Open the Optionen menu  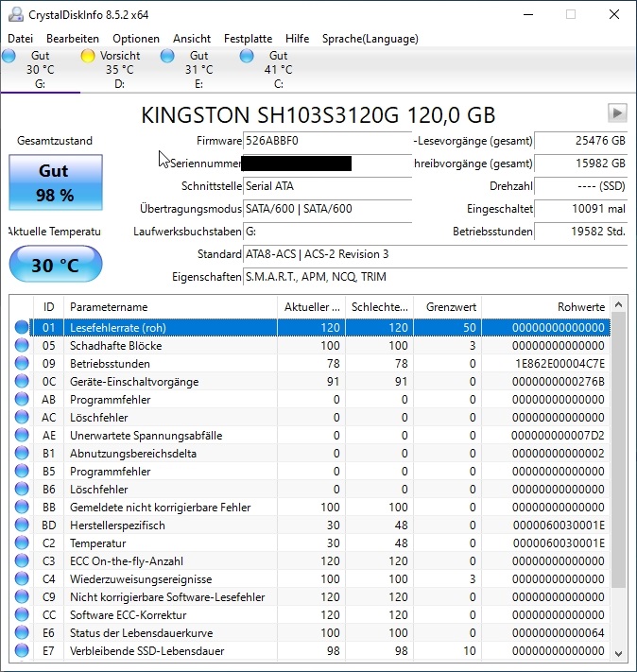point(136,39)
